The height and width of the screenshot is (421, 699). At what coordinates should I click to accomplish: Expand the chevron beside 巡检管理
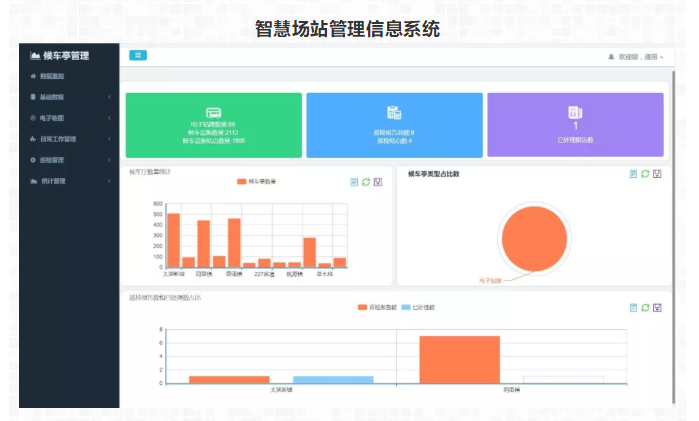click(x=109, y=160)
